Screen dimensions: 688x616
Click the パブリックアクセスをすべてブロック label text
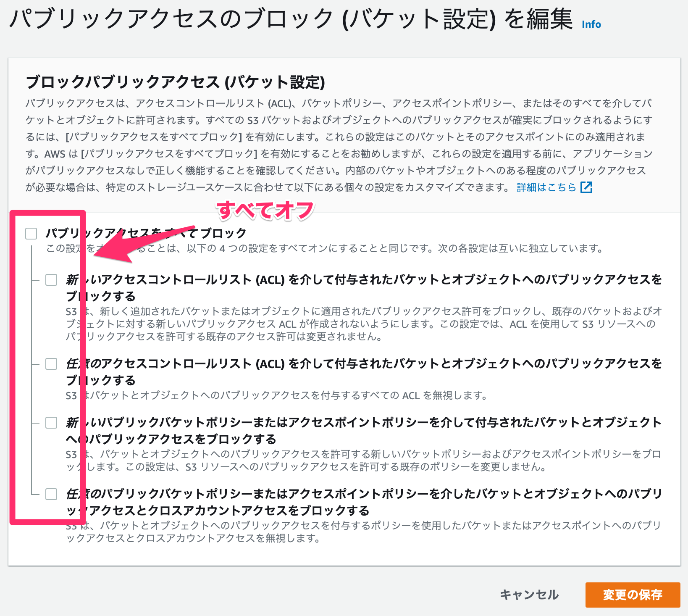tap(146, 233)
